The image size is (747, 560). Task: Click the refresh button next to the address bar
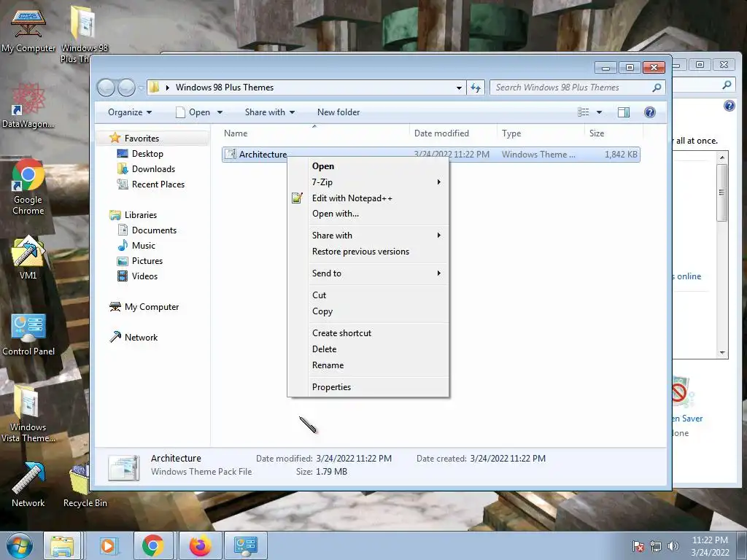tap(476, 87)
